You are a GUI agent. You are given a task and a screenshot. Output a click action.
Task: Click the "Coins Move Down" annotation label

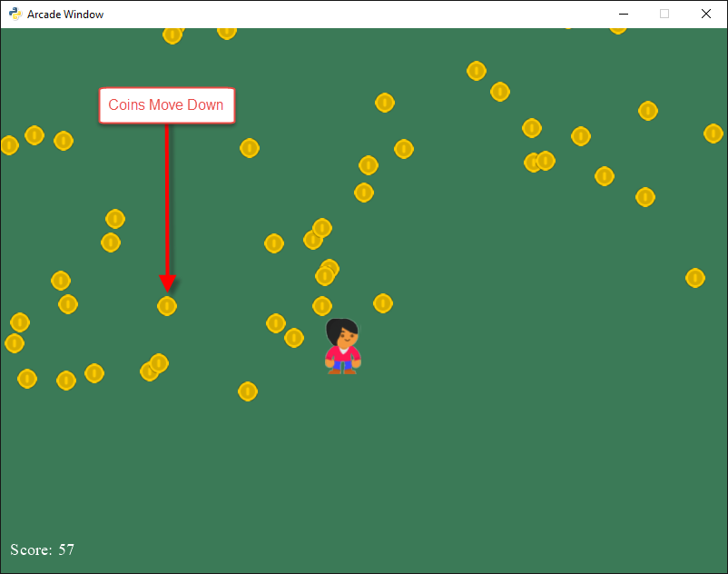(166, 105)
